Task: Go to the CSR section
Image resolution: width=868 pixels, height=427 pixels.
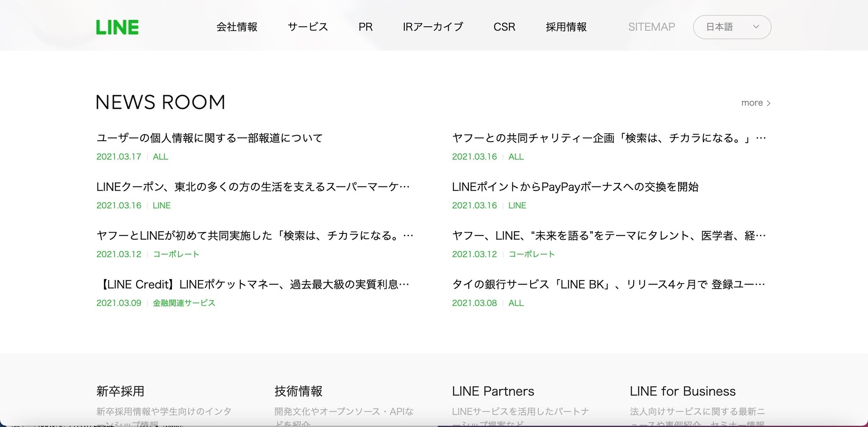Action: point(504,27)
